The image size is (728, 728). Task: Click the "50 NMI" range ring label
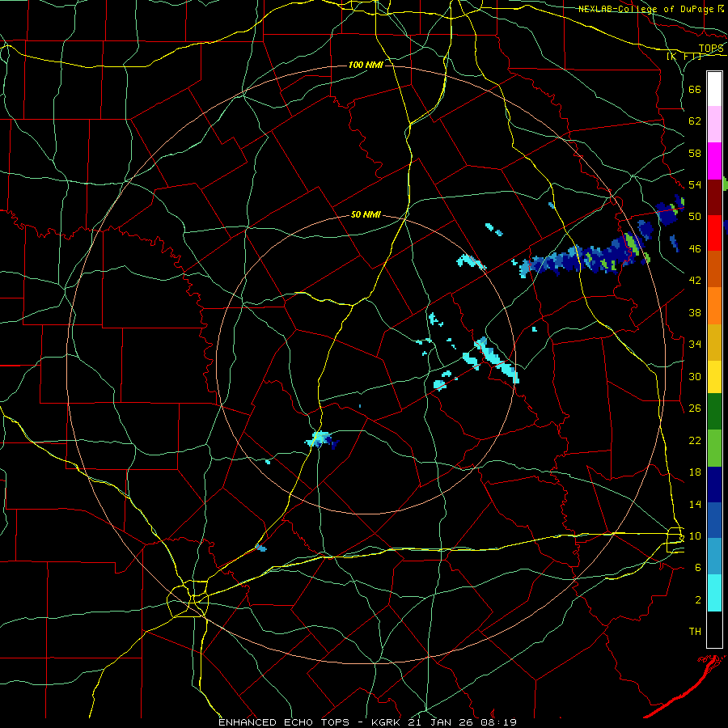[366, 214]
